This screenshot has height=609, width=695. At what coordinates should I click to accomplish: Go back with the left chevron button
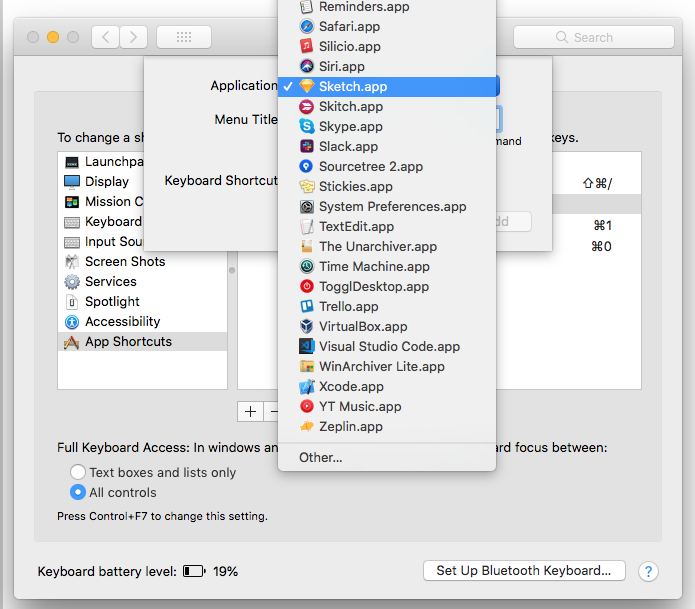(105, 37)
